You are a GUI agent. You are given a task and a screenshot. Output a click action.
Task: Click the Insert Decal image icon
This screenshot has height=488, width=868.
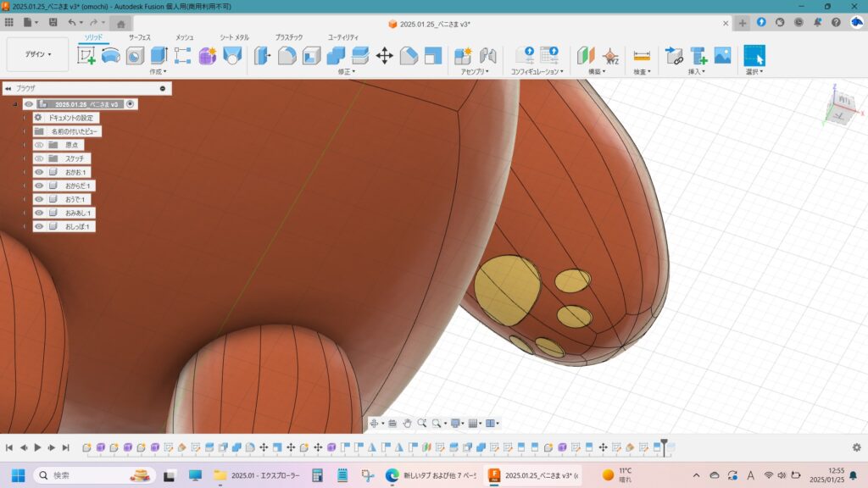pyautogui.click(x=722, y=56)
